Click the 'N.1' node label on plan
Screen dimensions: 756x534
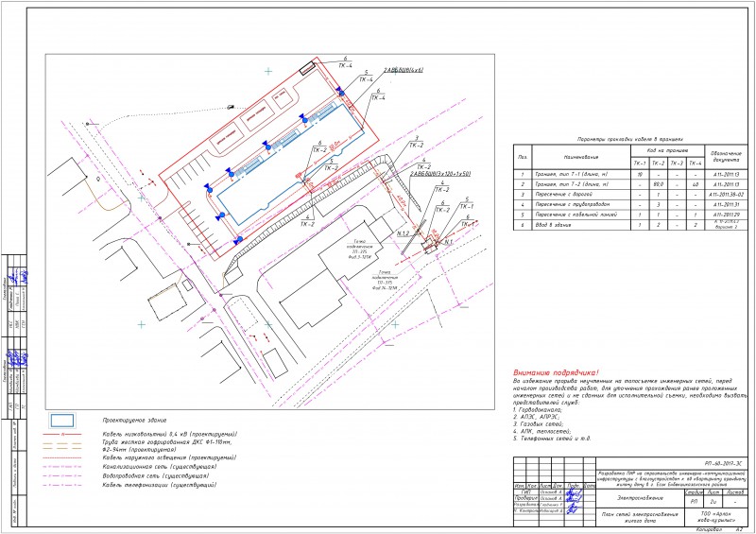(448, 242)
